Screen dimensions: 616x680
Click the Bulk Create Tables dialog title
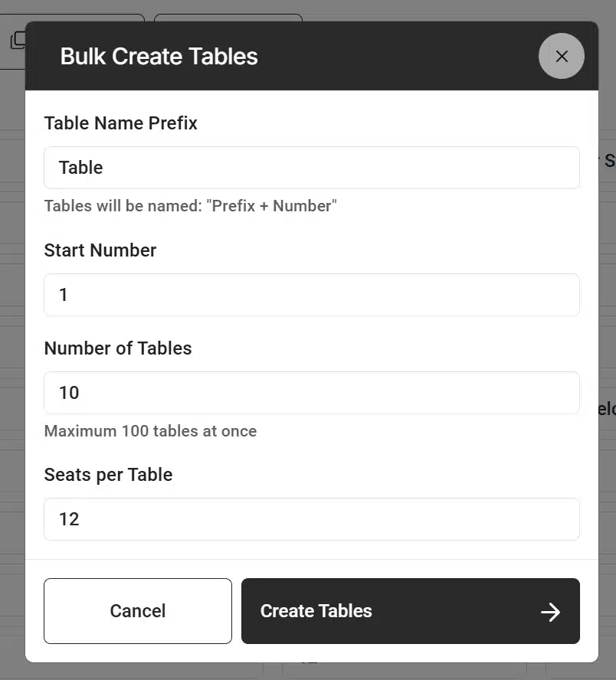pyautogui.click(x=159, y=56)
